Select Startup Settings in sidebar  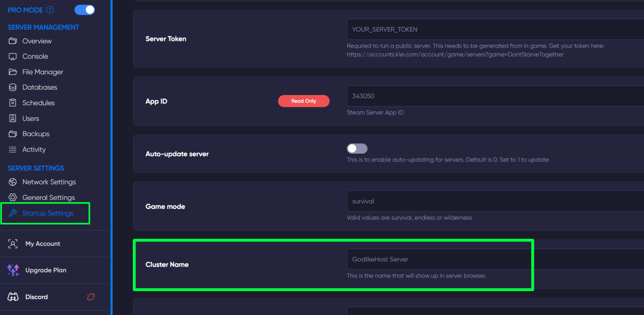coord(48,213)
